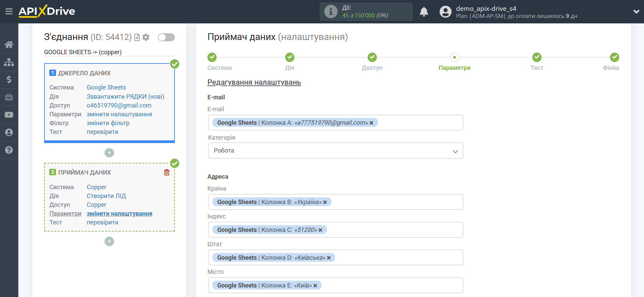
Task: Click in the Країна input field
Action: [336, 202]
